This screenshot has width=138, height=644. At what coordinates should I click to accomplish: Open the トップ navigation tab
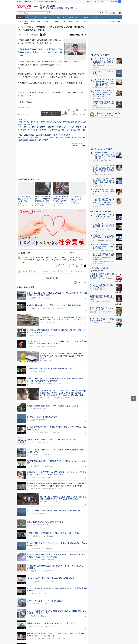point(20,17)
